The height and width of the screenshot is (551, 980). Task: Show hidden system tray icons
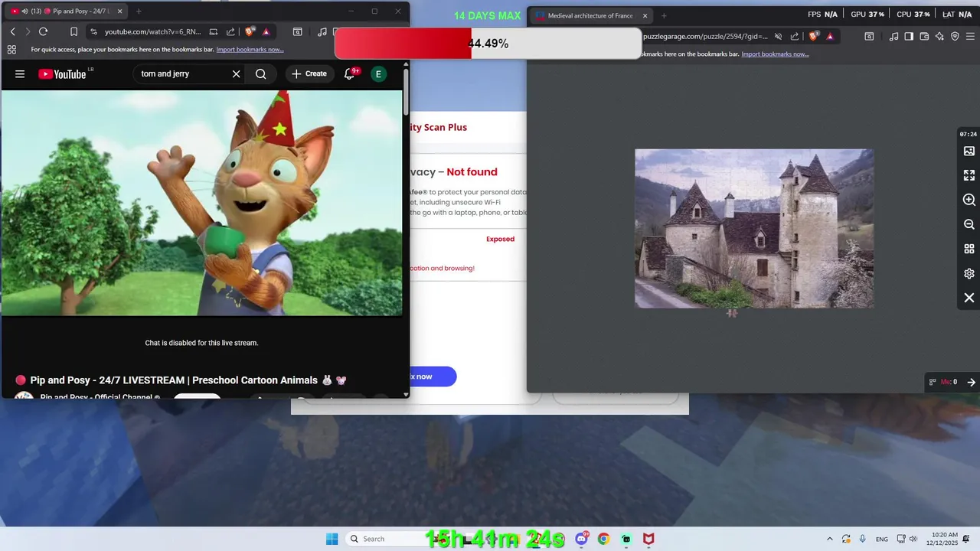point(829,539)
